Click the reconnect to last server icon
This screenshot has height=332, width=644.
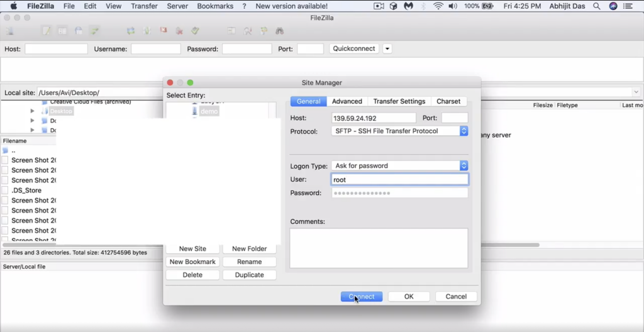pos(195,31)
